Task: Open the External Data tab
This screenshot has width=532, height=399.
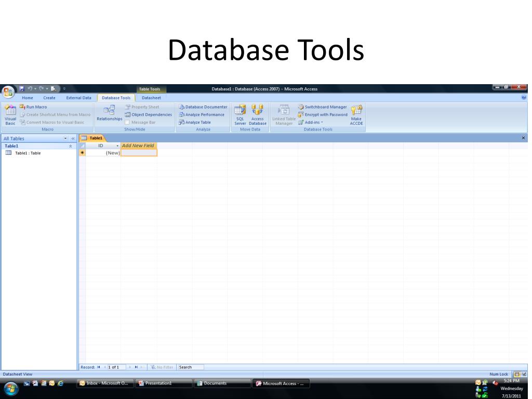Action: [79, 98]
